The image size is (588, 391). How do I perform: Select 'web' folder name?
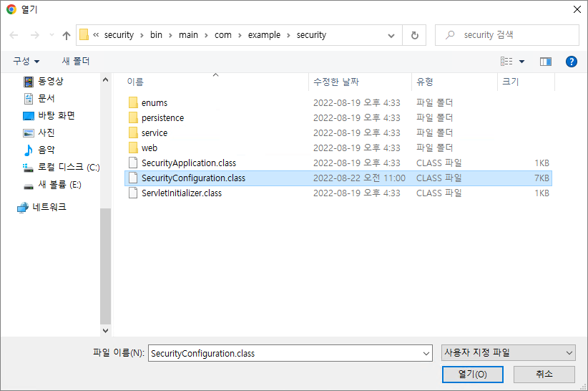[150, 148]
